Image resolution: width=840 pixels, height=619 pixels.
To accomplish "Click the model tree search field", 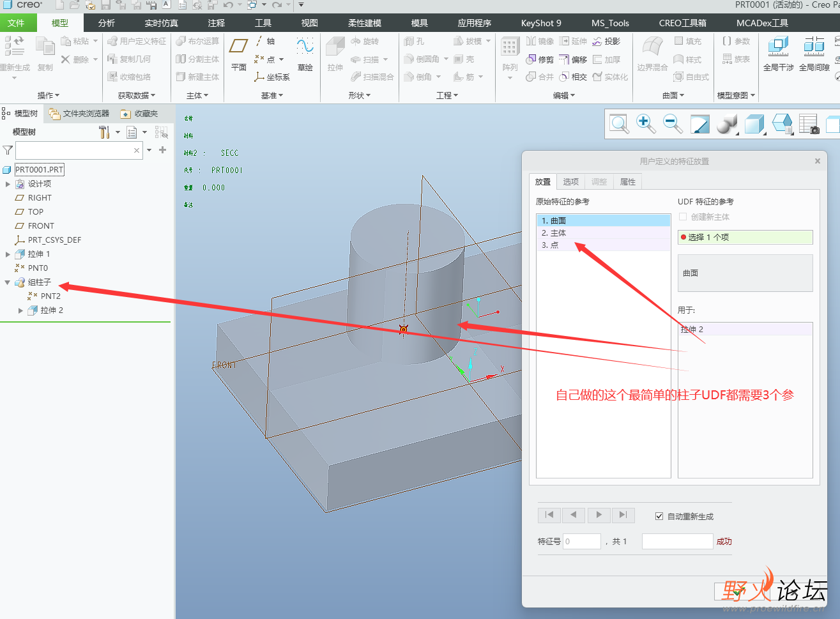I will tap(79, 151).
